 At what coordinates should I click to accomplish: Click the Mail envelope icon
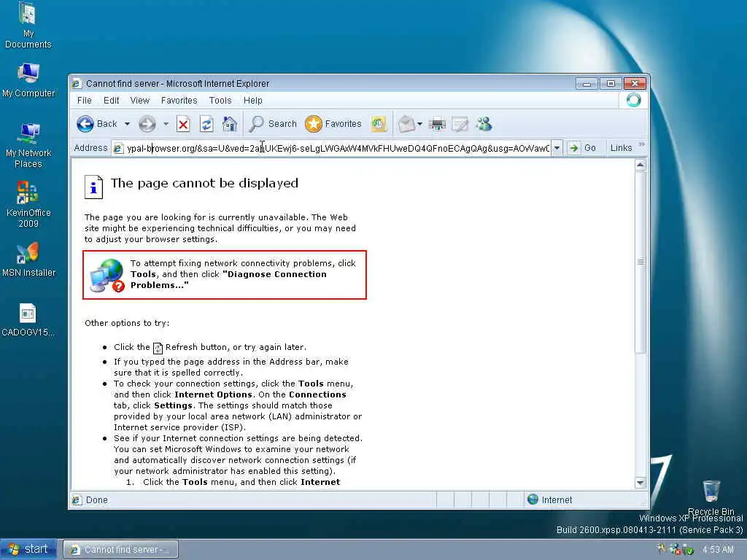coord(406,124)
